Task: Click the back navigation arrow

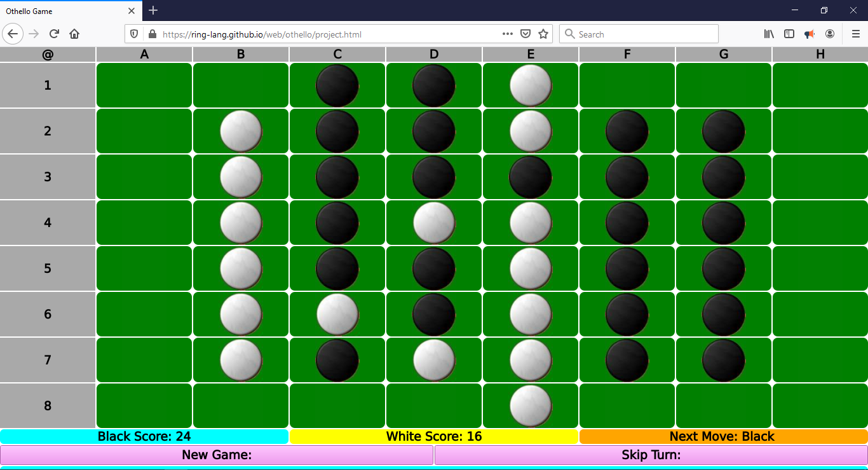Action: (13, 34)
